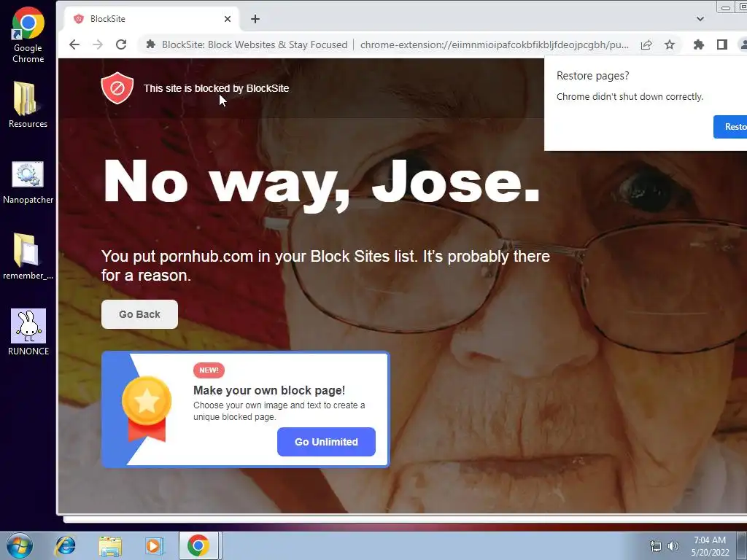Click the clock showing 7:04 AM

click(710, 540)
